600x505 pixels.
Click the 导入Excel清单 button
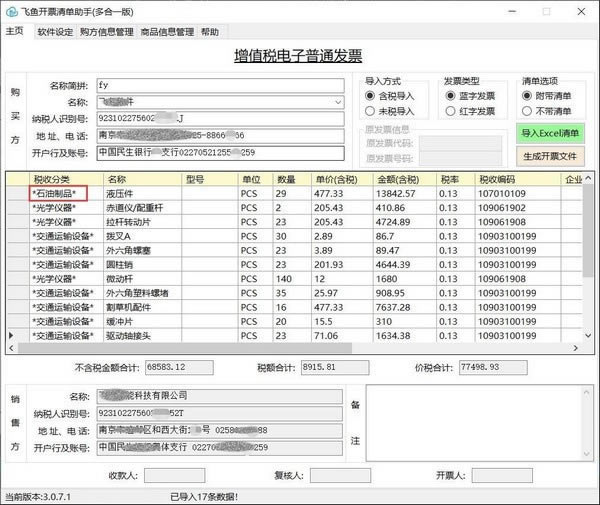[550, 133]
